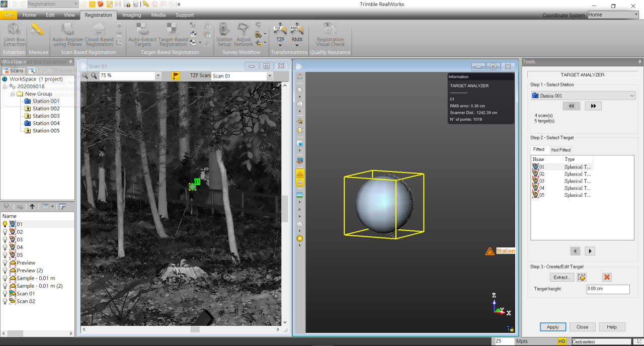The image size is (644, 346).
Task: Toggle visibility bulb for item 04
Action: coord(5,247)
